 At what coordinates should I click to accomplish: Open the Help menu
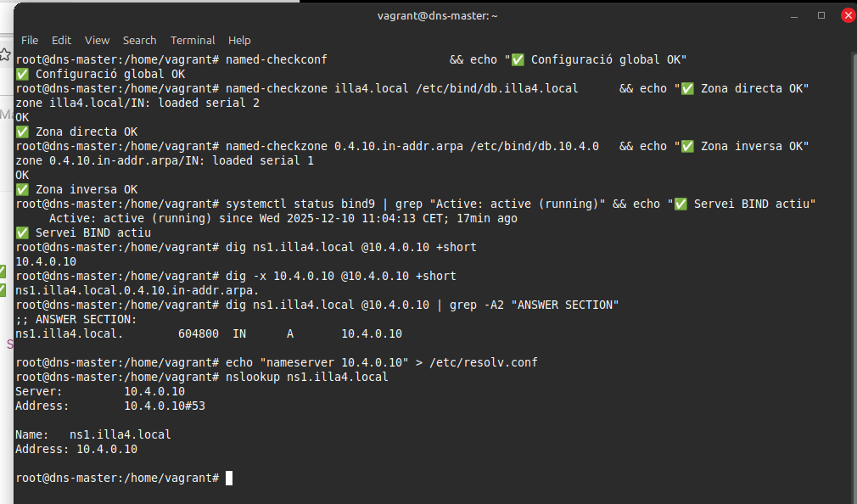(239, 40)
